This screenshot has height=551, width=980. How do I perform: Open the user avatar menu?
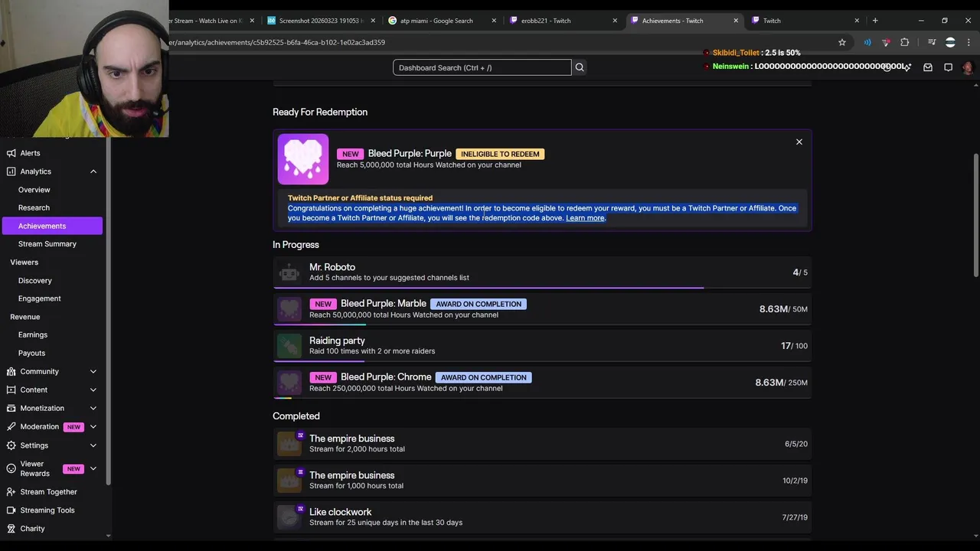tap(968, 67)
